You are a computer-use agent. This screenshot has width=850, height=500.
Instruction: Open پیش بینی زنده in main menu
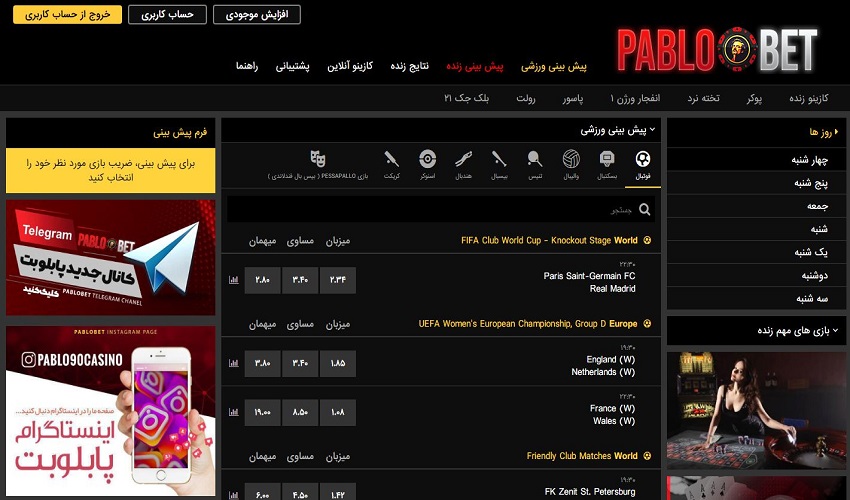pyautogui.click(x=474, y=66)
